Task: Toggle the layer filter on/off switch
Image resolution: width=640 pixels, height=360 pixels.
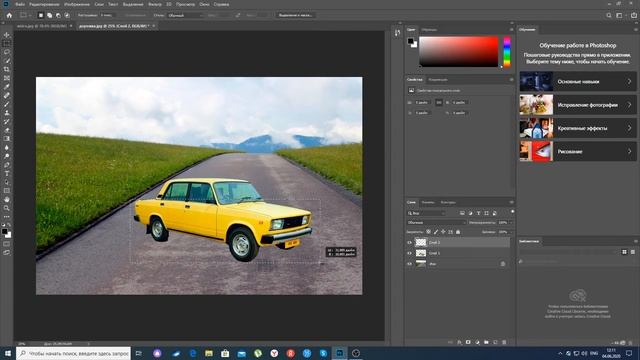Action: (x=512, y=212)
